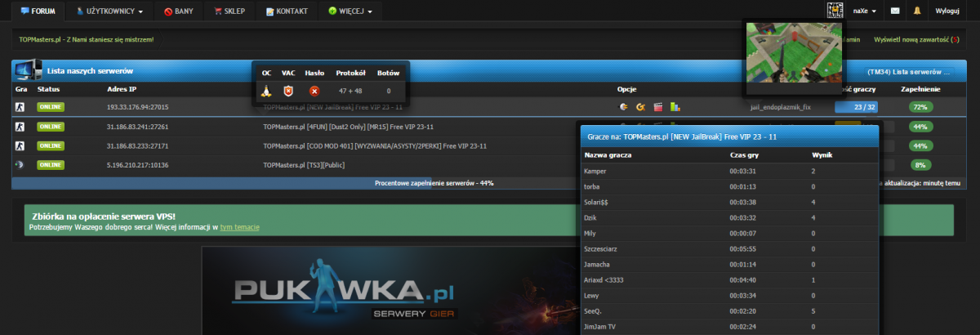The height and width of the screenshot is (335, 980).
Task: Expand the UŻYTKOWNICY dropdown menu
Action: pos(109,11)
